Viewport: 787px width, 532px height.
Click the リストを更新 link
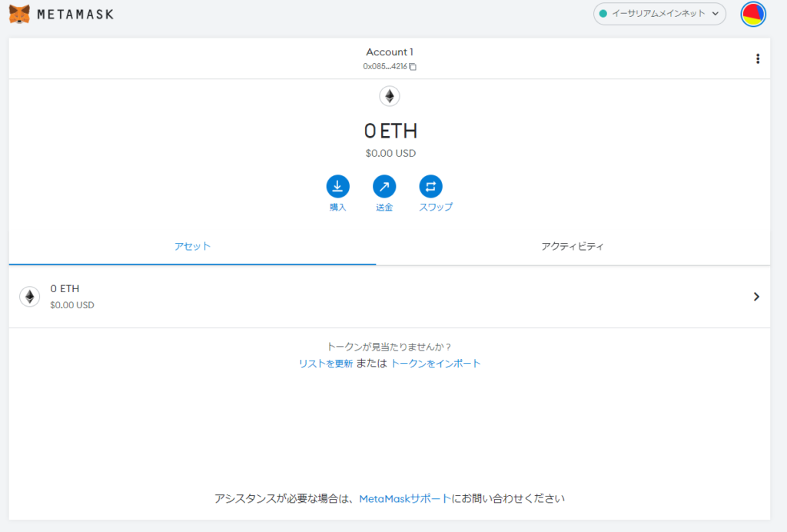pos(326,364)
